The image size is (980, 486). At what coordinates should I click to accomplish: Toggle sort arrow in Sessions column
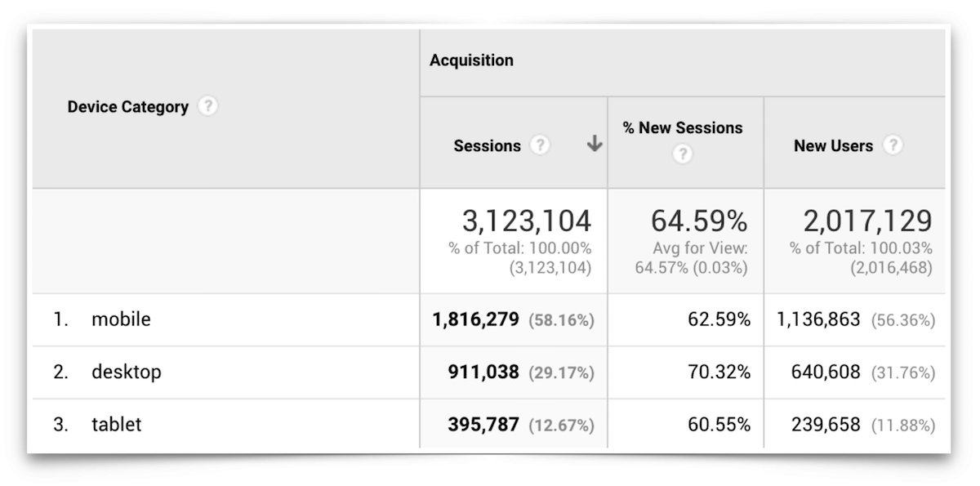point(595,145)
